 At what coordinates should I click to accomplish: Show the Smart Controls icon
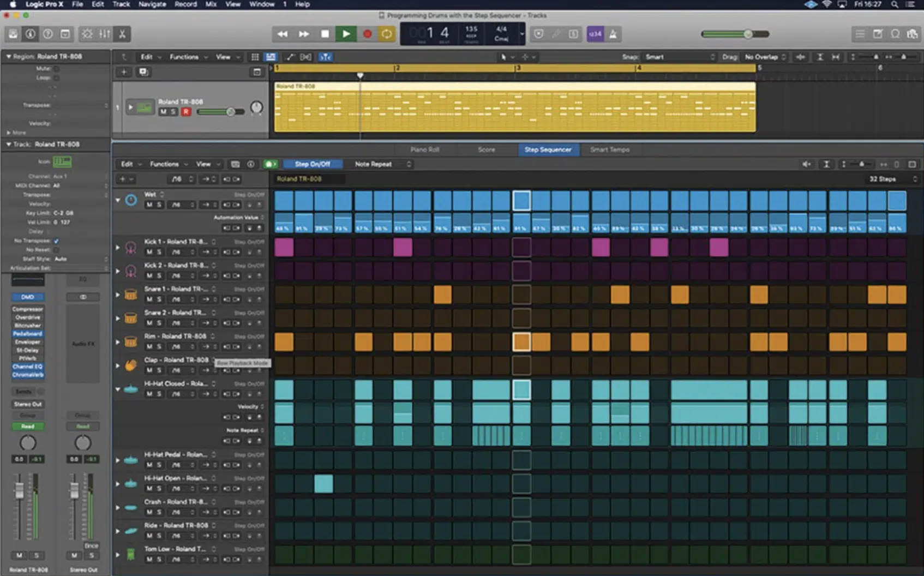tap(87, 34)
